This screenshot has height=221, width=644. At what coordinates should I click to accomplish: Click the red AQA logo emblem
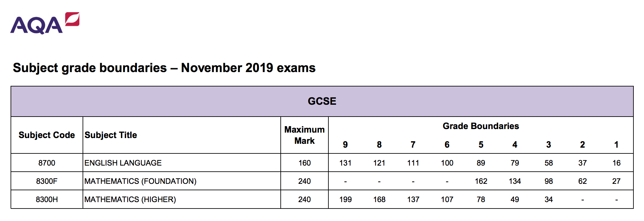coord(72,19)
